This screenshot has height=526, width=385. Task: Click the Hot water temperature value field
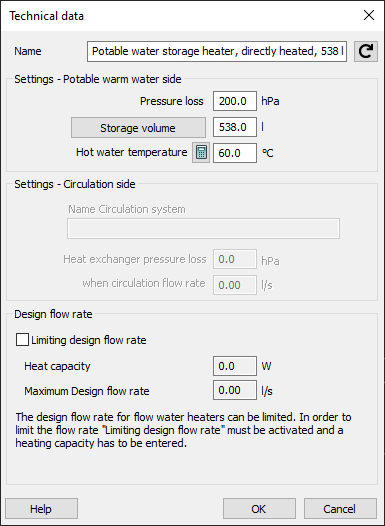235,153
